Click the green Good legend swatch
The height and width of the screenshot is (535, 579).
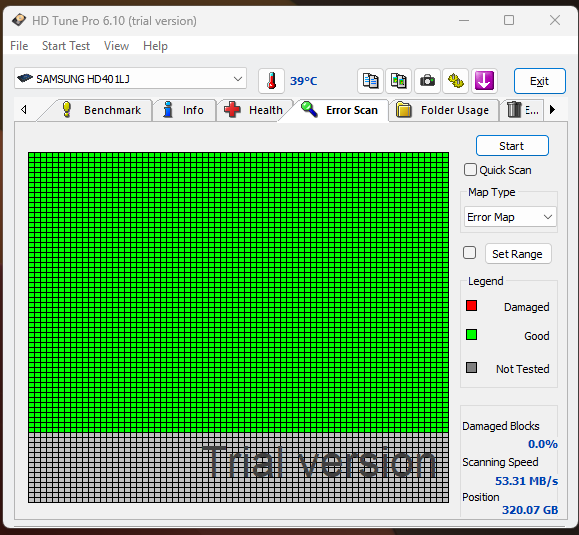tap(471, 335)
